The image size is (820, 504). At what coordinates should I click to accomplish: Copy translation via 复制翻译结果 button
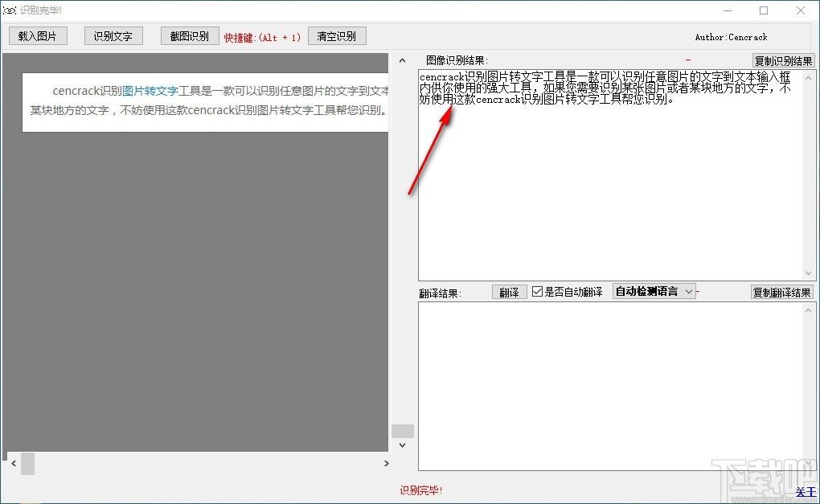[782, 293]
